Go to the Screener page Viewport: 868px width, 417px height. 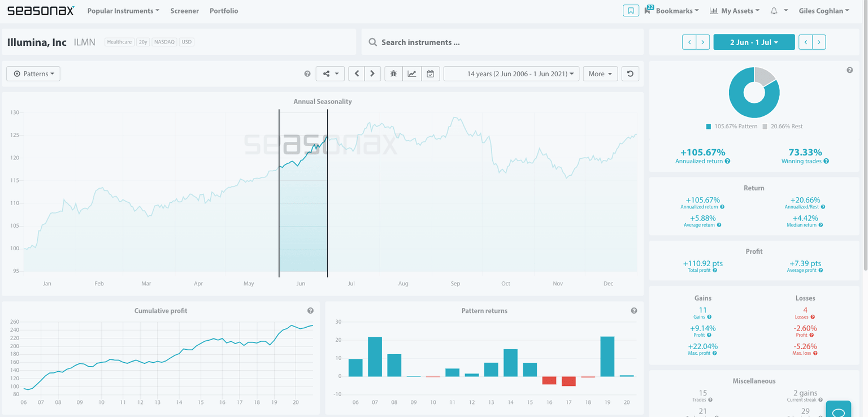(184, 11)
